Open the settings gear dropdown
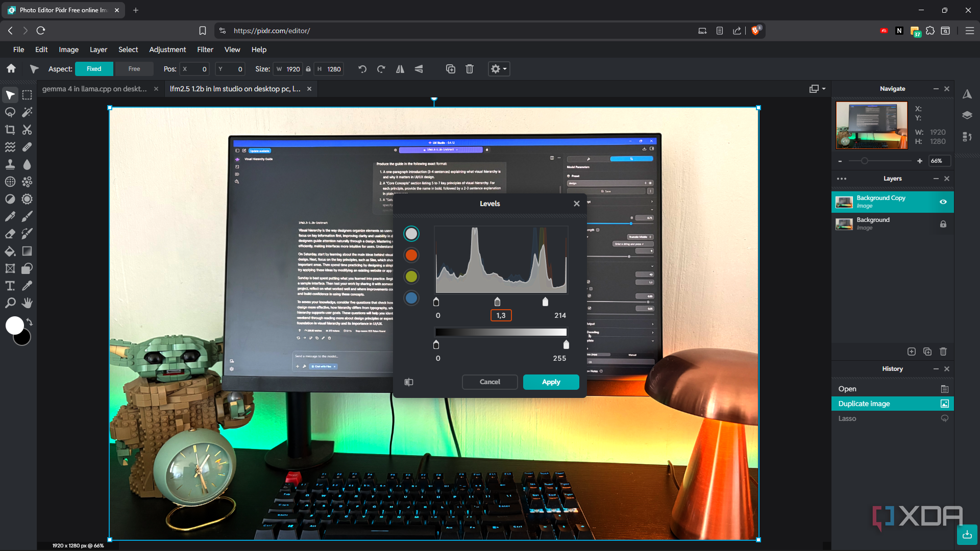Viewport: 980px width, 551px height. 499,69
